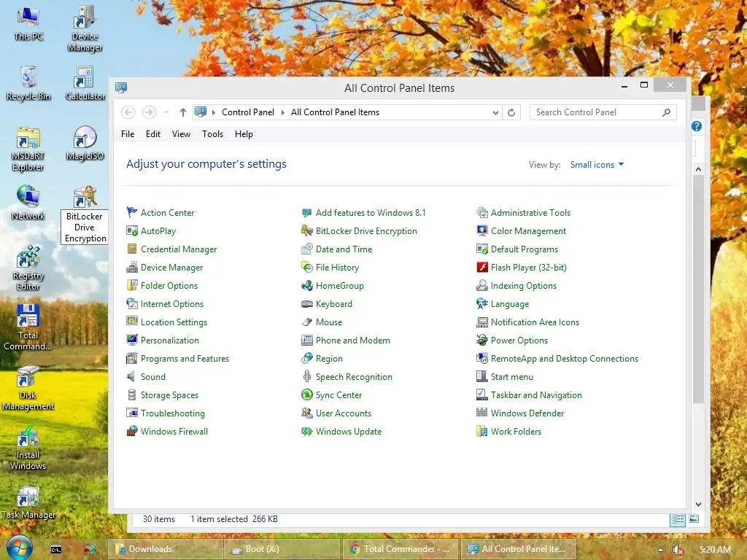Open the recent locations arrow by Forward
Image resolution: width=747 pixels, height=560 pixels.
(166, 112)
